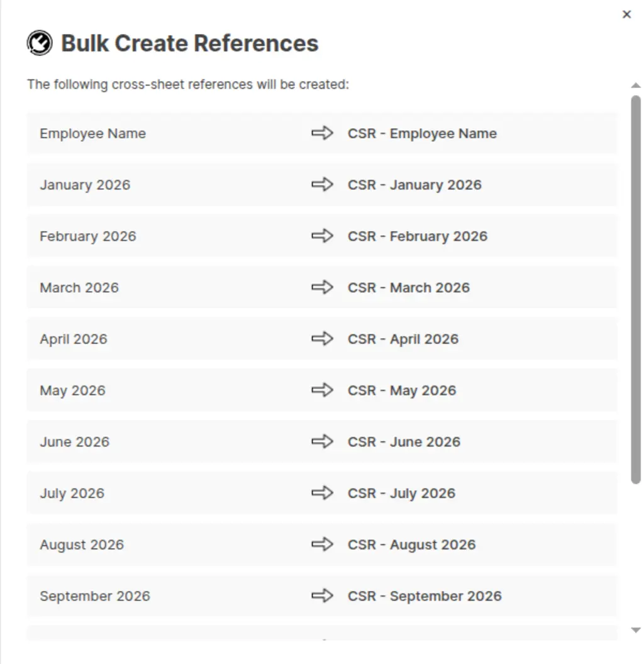Click the scrollbar down arrow
The height and width of the screenshot is (664, 644).
(636, 630)
